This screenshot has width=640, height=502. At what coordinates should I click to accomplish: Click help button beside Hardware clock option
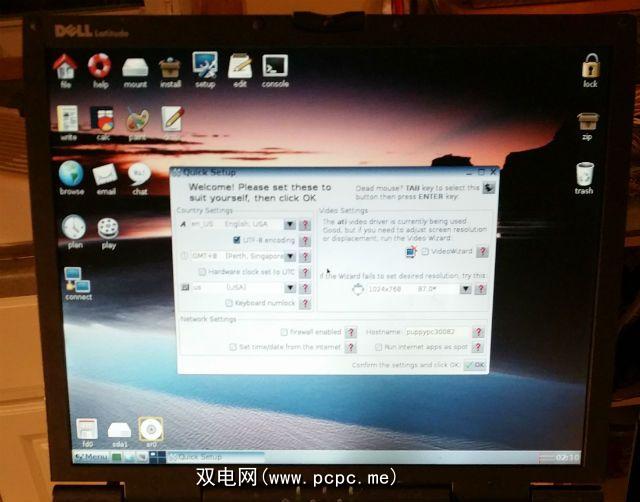(305, 272)
